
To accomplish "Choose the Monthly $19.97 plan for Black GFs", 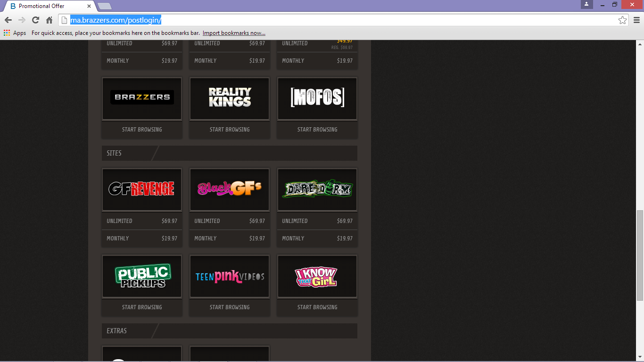I will [x=230, y=239].
